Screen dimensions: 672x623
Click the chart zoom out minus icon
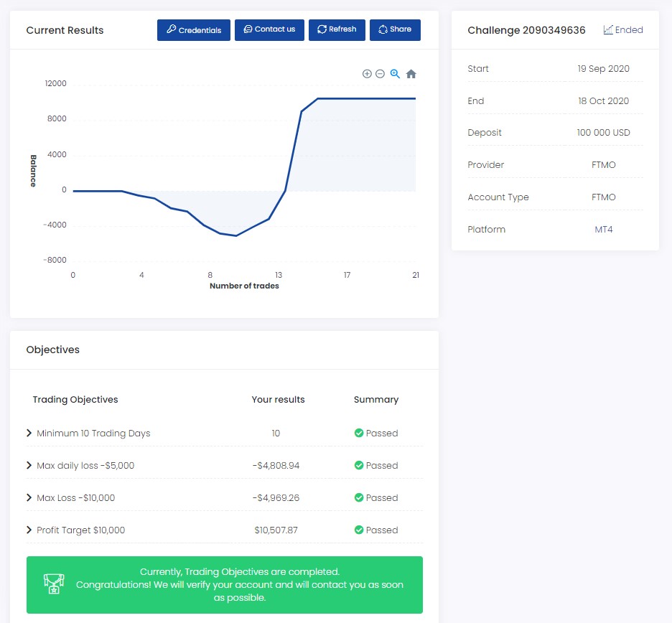[x=381, y=74]
